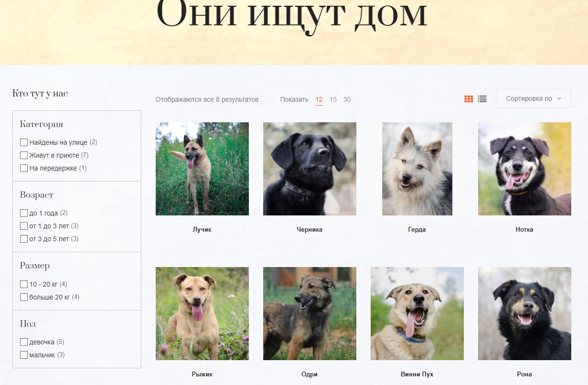Click the 'Пол' filter heading
Screen dimensions: 588x385
[28, 324]
